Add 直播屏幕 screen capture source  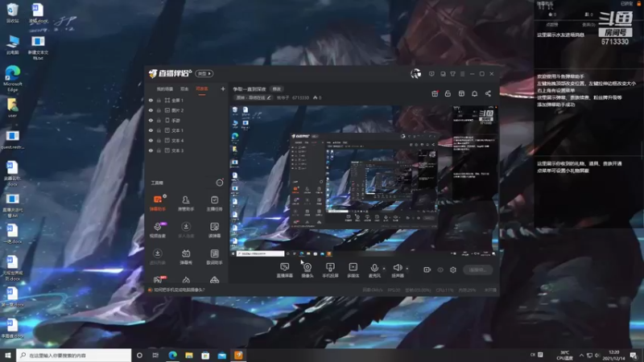click(285, 270)
